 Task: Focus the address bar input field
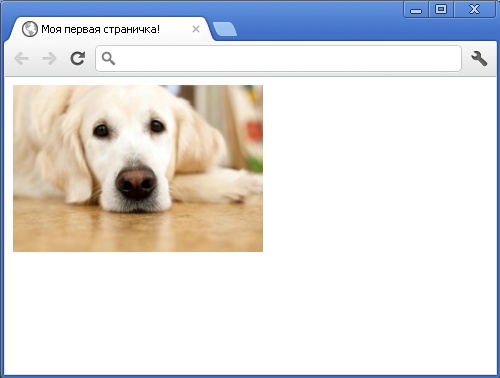278,59
